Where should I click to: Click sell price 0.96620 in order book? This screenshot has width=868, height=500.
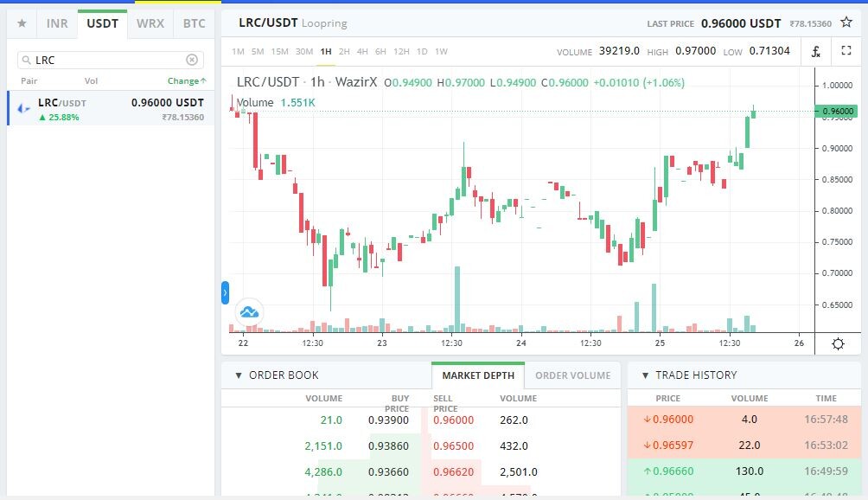point(453,472)
